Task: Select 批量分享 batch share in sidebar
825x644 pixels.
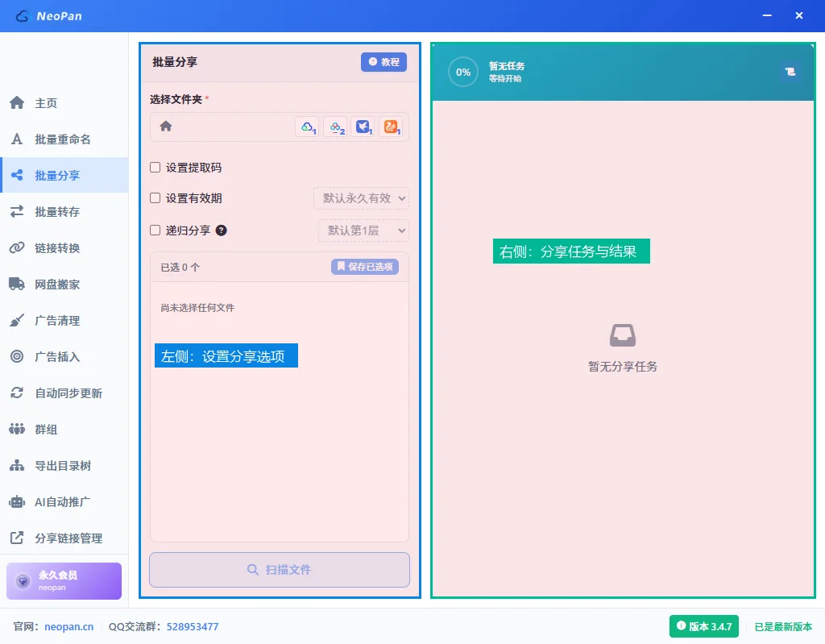Action: pos(64,176)
